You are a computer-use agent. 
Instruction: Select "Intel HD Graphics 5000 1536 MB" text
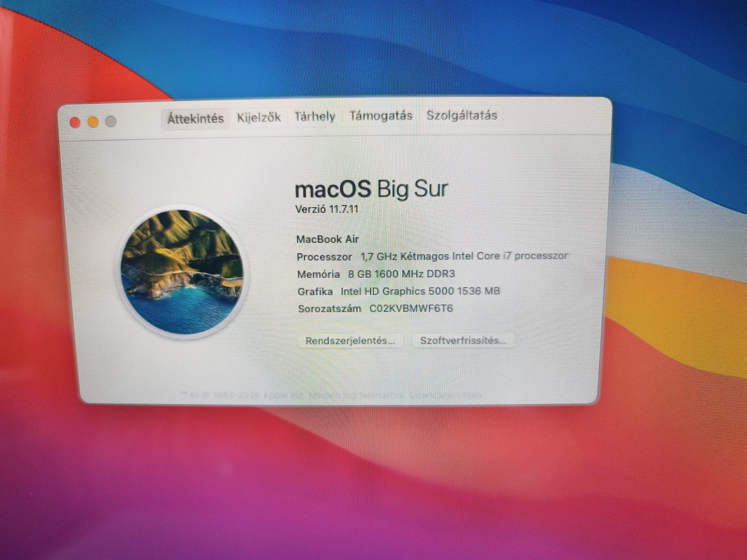(420, 291)
